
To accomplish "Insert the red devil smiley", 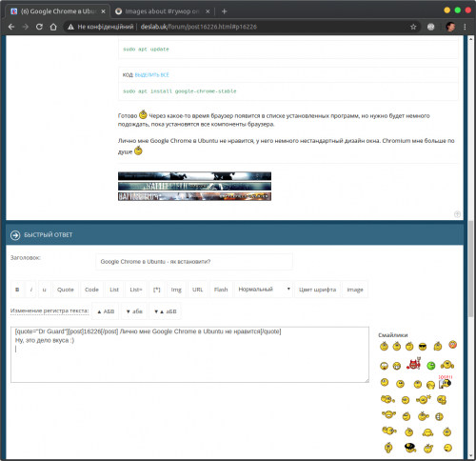I will (414, 364).
